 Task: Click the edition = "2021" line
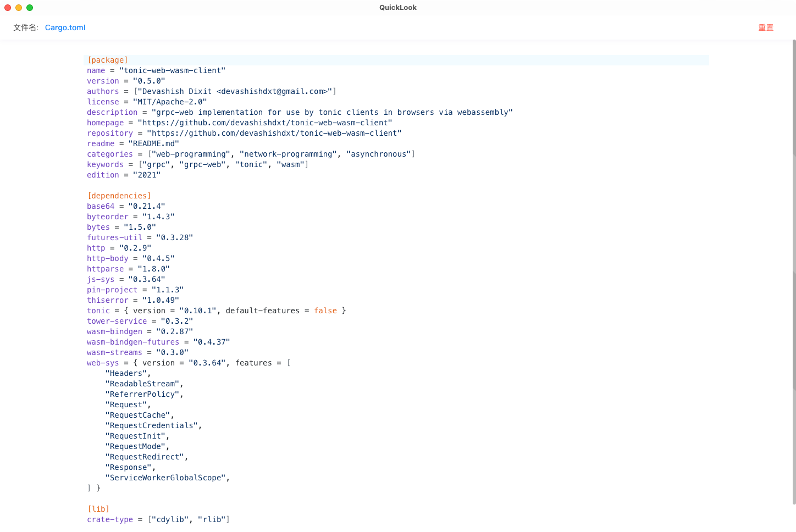124,175
